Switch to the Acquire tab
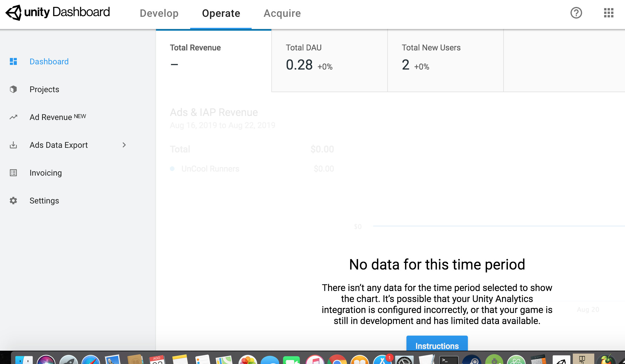The height and width of the screenshot is (364, 625). coord(282,13)
